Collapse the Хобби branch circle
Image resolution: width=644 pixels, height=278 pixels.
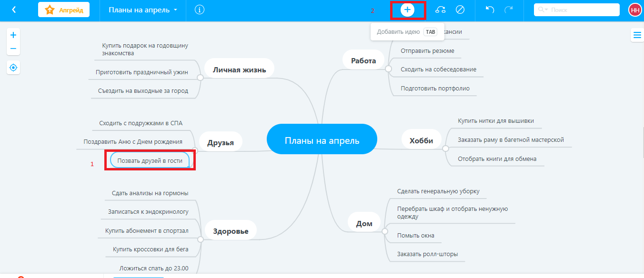(446, 148)
